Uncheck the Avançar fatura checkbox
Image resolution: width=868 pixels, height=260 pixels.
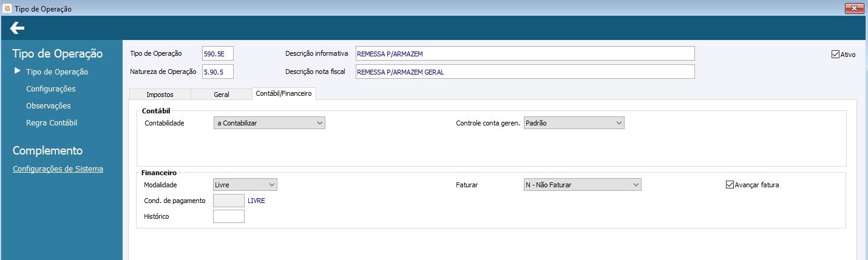[730, 184]
